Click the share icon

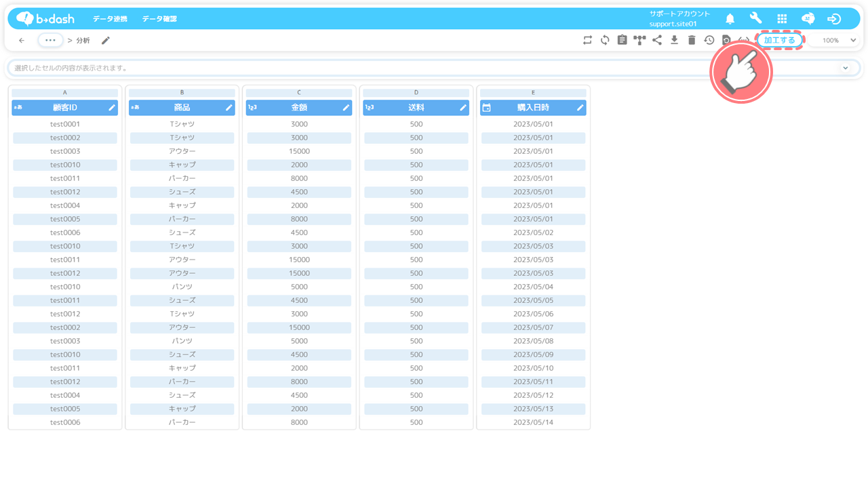click(657, 41)
